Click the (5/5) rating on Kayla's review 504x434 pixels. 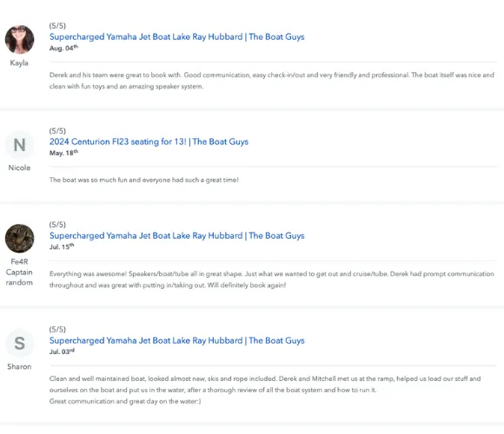[57, 26]
